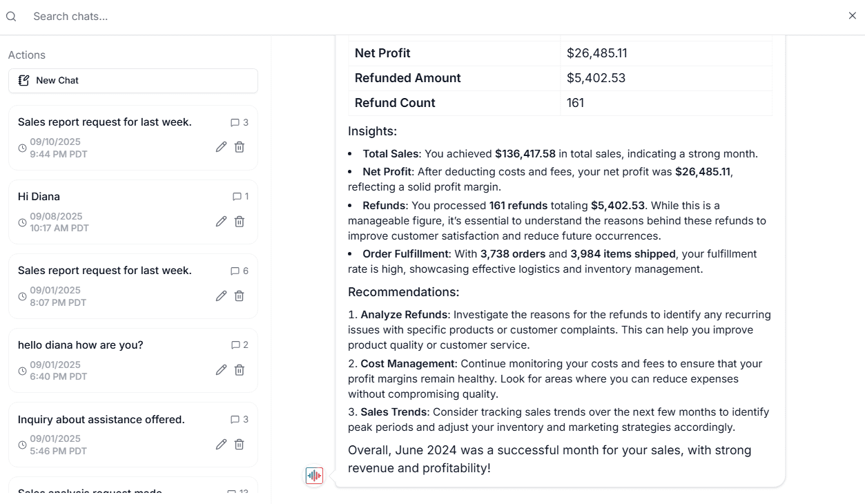The width and height of the screenshot is (865, 504).
Task: Rename the Hi Diana chat
Action: 221,222
